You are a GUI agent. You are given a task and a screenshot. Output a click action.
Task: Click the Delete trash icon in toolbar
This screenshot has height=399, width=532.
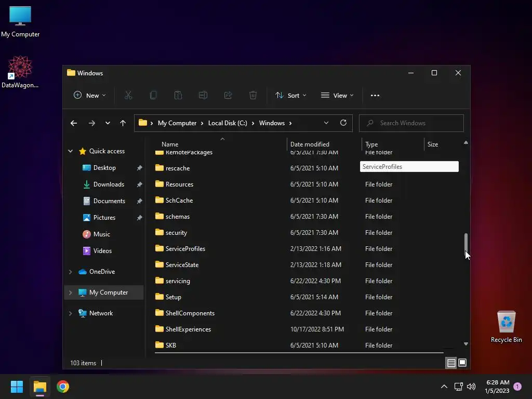(253, 96)
